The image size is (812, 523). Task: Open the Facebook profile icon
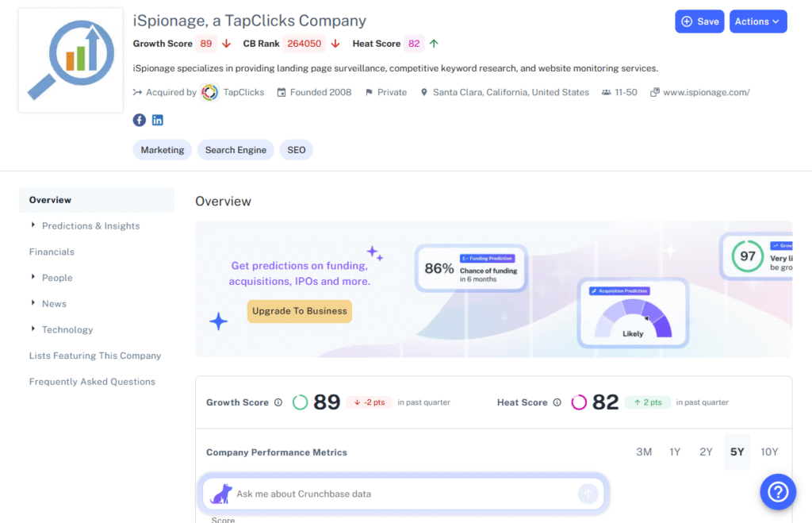pos(140,121)
